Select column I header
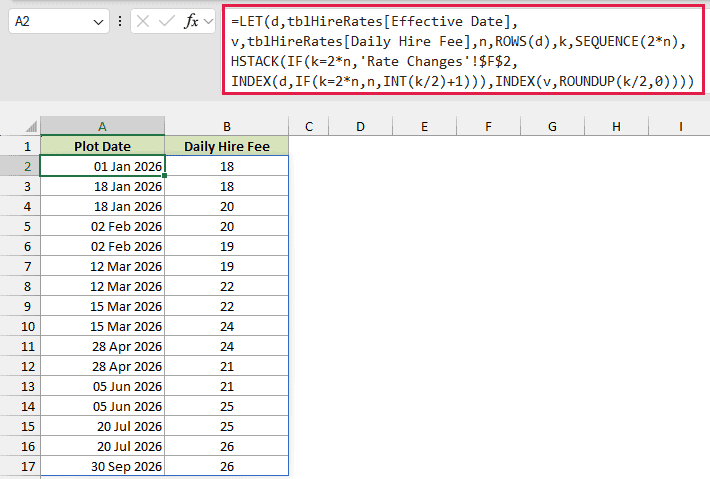The width and height of the screenshot is (710, 479). tap(680, 126)
